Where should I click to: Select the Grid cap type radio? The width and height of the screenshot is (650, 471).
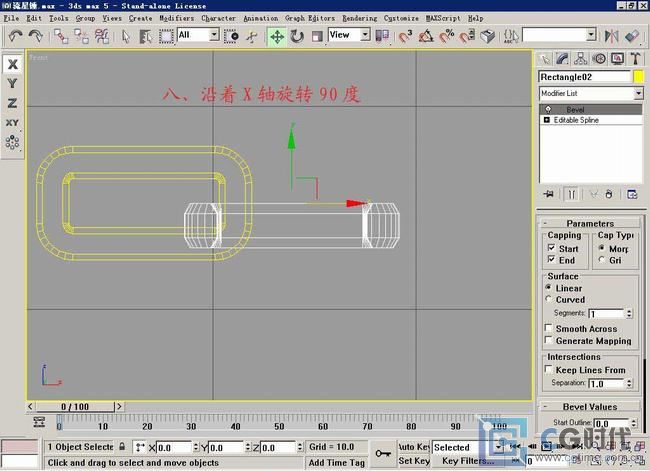pyautogui.click(x=601, y=260)
